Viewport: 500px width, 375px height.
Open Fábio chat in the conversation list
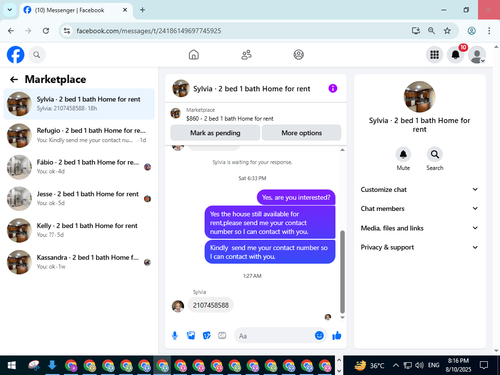click(79, 167)
